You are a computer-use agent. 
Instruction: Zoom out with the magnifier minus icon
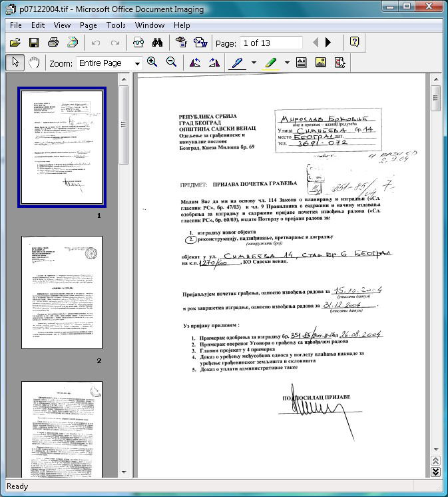click(x=171, y=63)
